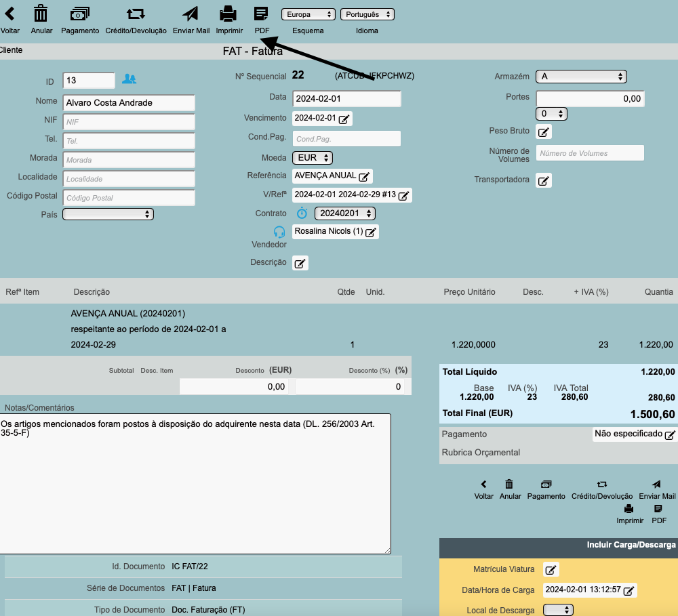Click the bottom Pagamento icon

coord(546,484)
